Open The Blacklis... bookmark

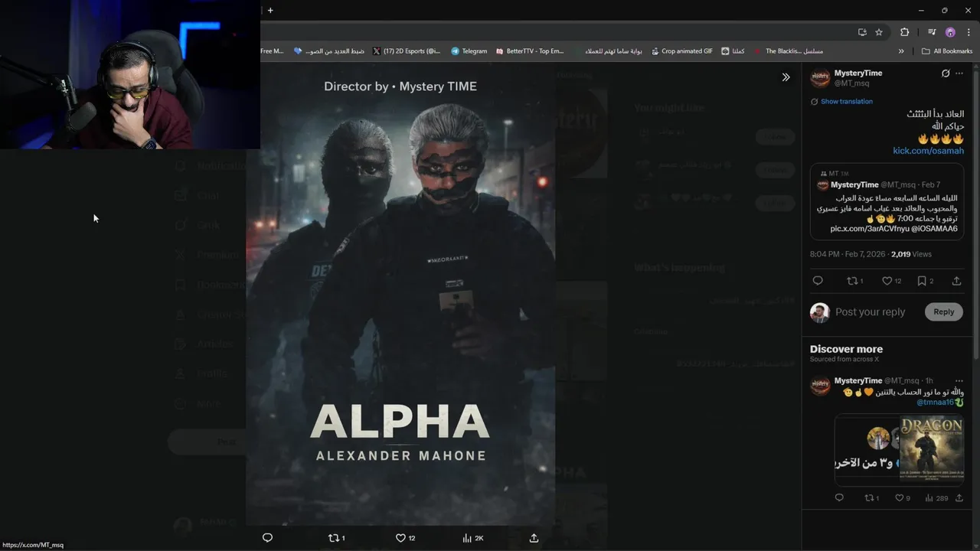click(789, 51)
